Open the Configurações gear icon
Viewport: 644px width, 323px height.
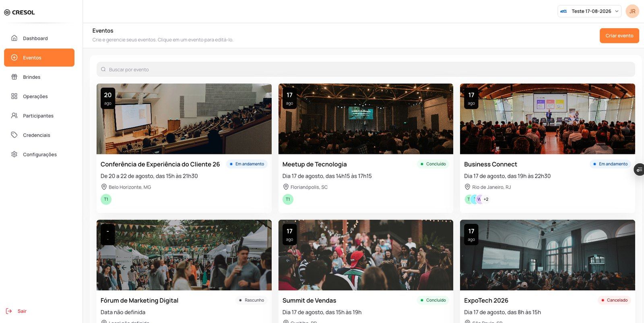[14, 154]
